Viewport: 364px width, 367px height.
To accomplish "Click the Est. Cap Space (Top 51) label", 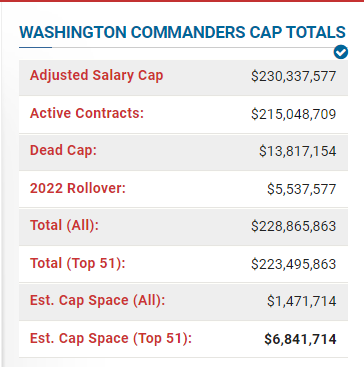I will click(111, 339).
